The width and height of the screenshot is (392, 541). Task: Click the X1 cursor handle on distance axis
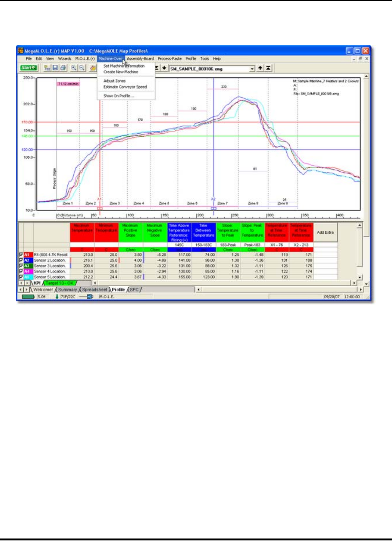pyautogui.click(x=100, y=208)
